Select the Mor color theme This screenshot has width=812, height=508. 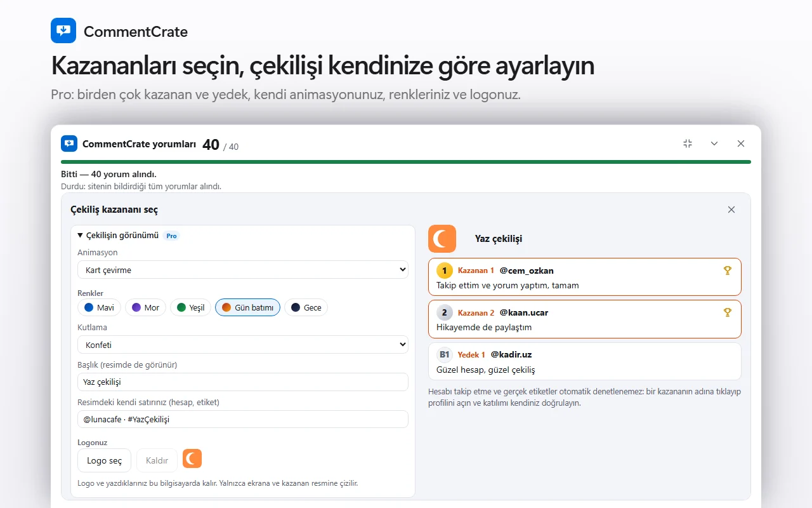click(x=145, y=307)
